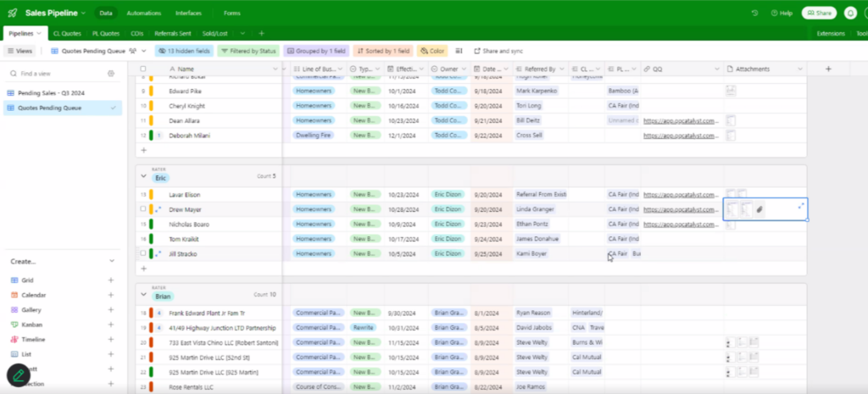
Task: Click the Help button
Action: click(781, 14)
